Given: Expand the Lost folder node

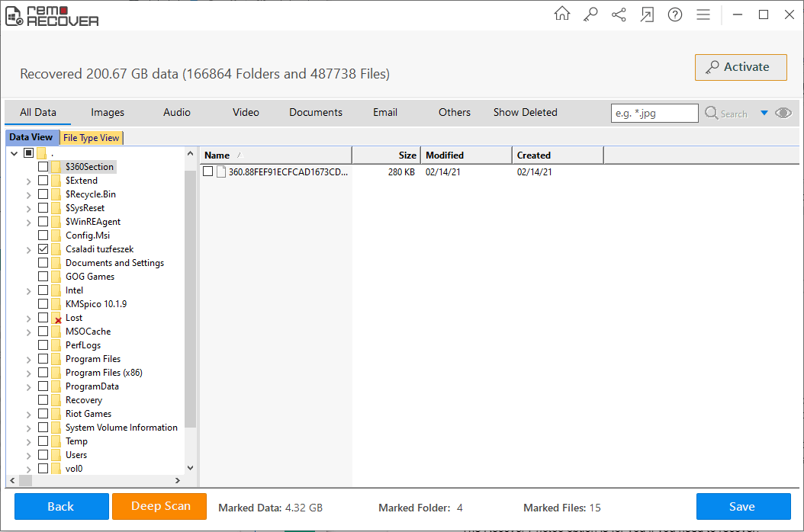Looking at the screenshot, I should [29, 319].
